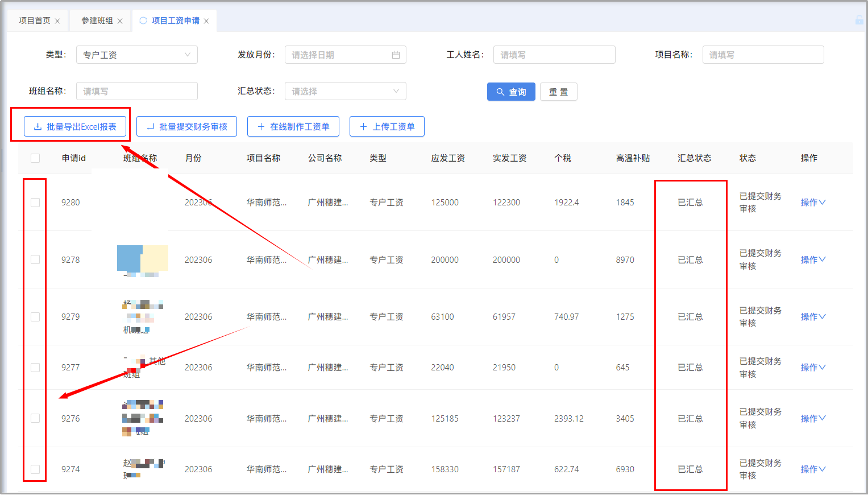Switch to the 项目首页 tab
This screenshot has height=495, width=868.
tap(34, 21)
